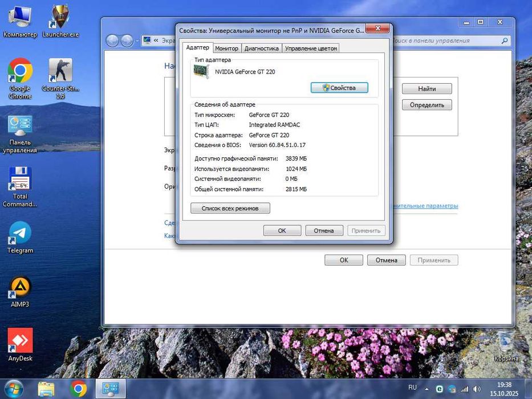This screenshot has height=399, width=532.
Task: Click the NVIDIA GeForce GT 220 adapter name
Action: (x=245, y=72)
